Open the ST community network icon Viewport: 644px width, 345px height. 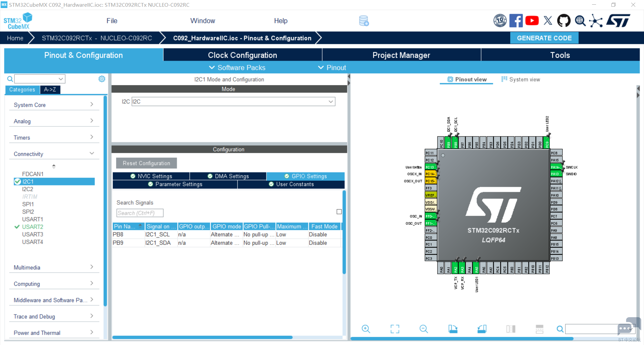pos(596,21)
